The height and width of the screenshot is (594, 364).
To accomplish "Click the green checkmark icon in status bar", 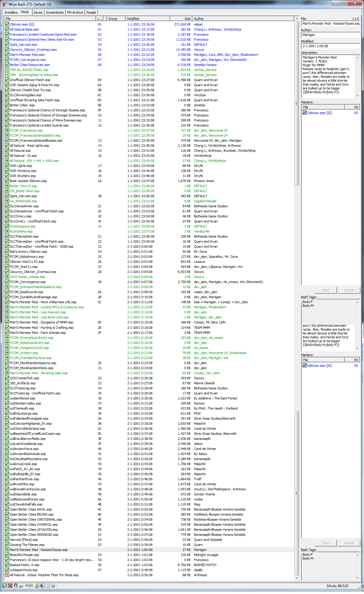I will pos(5,586).
